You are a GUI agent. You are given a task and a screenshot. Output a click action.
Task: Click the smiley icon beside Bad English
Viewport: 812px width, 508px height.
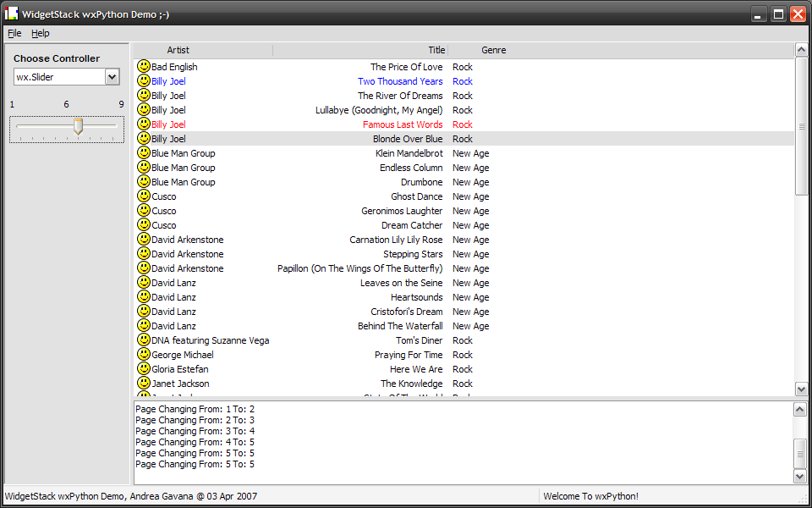coord(144,67)
